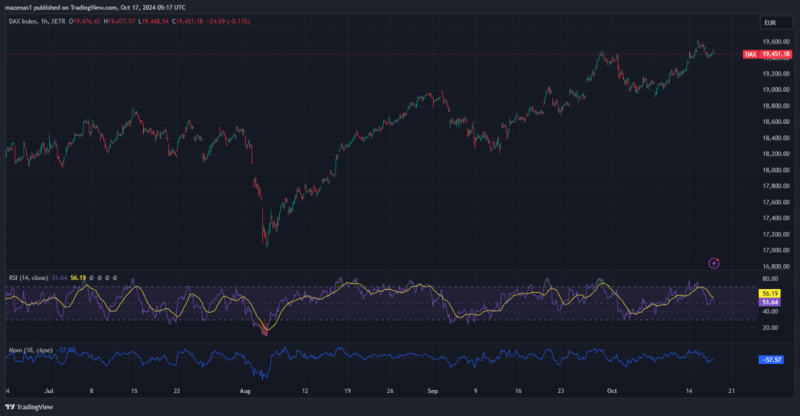
Task: Click the RSI (14, close) indicator legend
Action: click(29, 278)
